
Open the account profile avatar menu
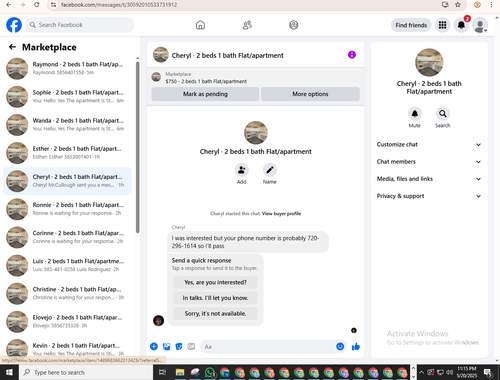480,25
